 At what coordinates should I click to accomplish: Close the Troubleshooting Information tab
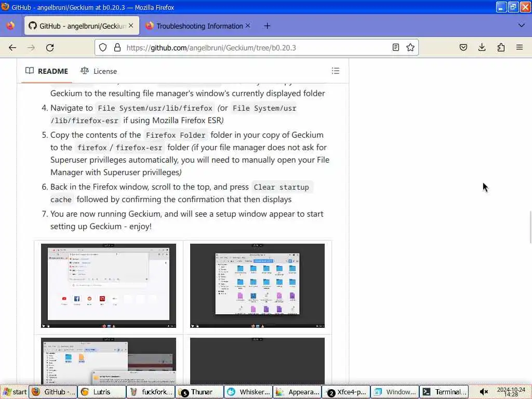(248, 25)
